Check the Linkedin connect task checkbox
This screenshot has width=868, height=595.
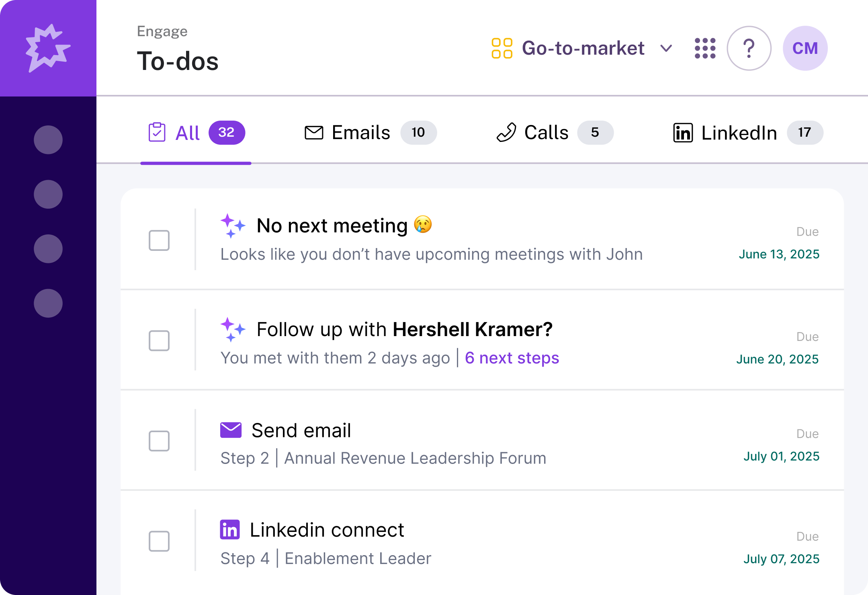pyautogui.click(x=159, y=541)
